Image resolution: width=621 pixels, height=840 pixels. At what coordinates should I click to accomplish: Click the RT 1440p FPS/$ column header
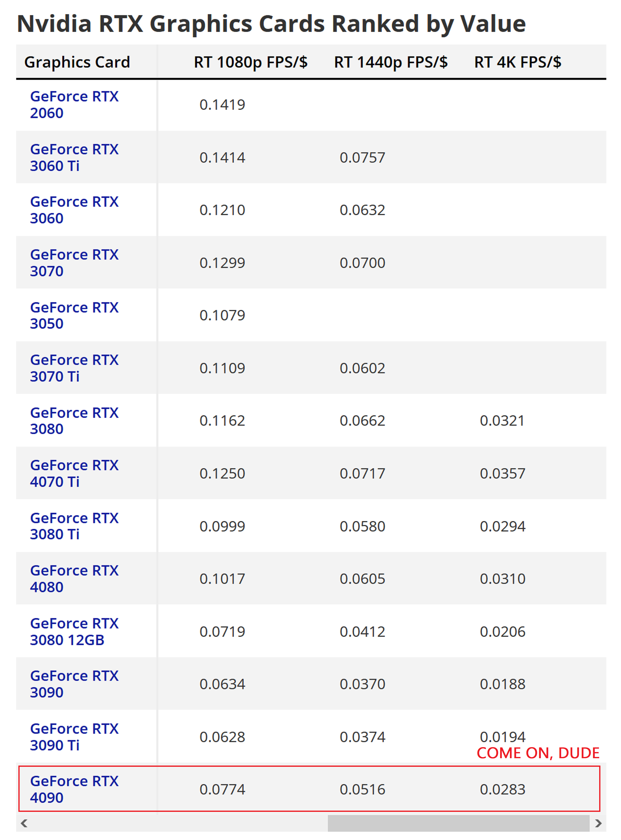tap(391, 62)
